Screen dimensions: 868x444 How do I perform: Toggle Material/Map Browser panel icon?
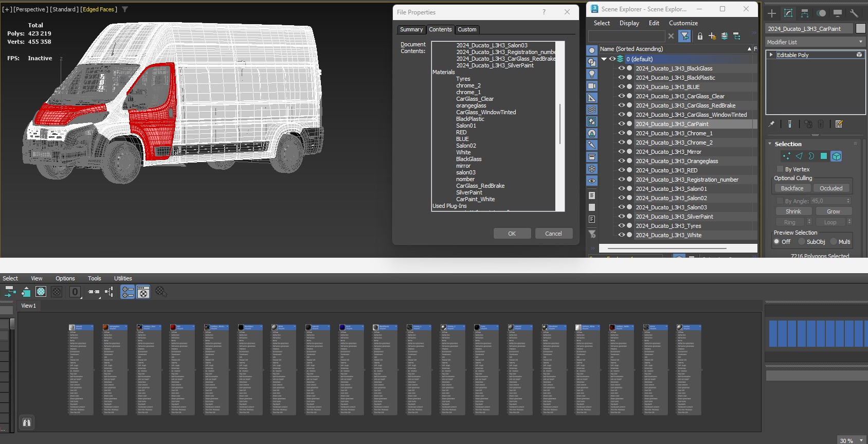[128, 292]
